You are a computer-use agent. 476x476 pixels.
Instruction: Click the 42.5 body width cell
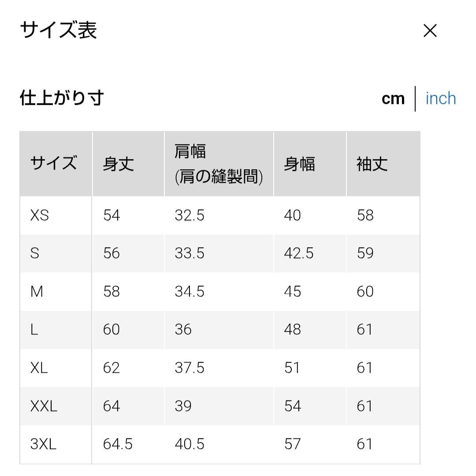298,253
